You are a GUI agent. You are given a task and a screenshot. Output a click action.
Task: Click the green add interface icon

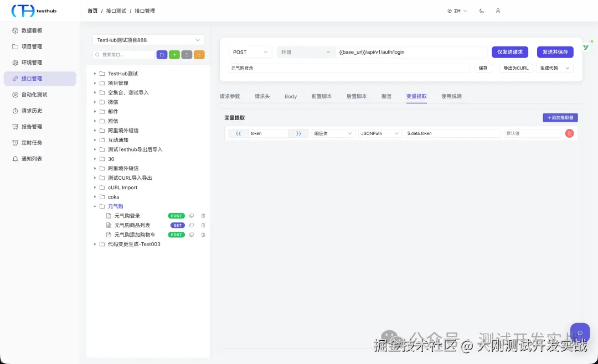174,55
